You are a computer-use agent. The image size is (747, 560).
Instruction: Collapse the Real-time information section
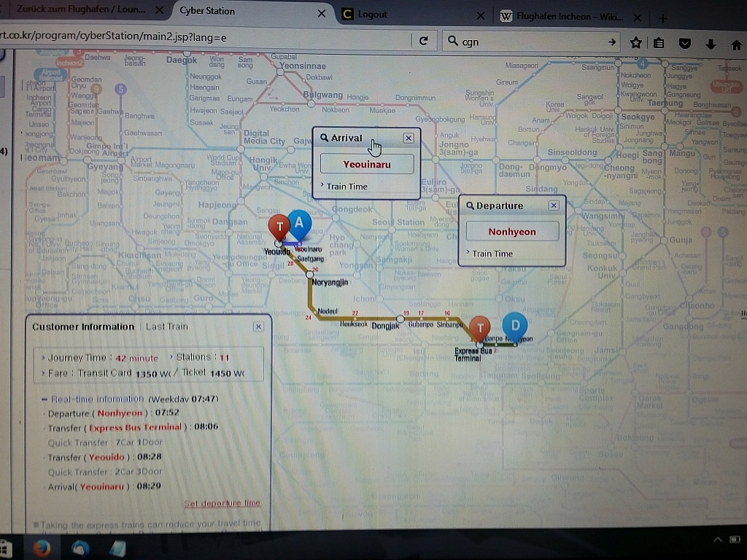tap(44, 399)
